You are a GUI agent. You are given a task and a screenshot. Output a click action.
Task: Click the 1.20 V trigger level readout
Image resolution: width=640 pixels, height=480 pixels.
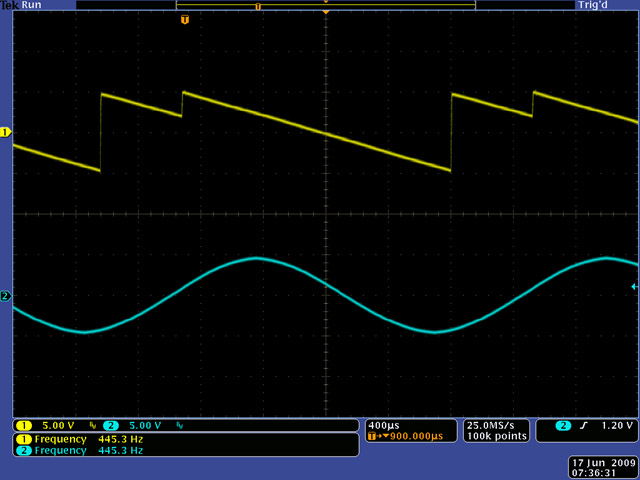[x=618, y=425]
